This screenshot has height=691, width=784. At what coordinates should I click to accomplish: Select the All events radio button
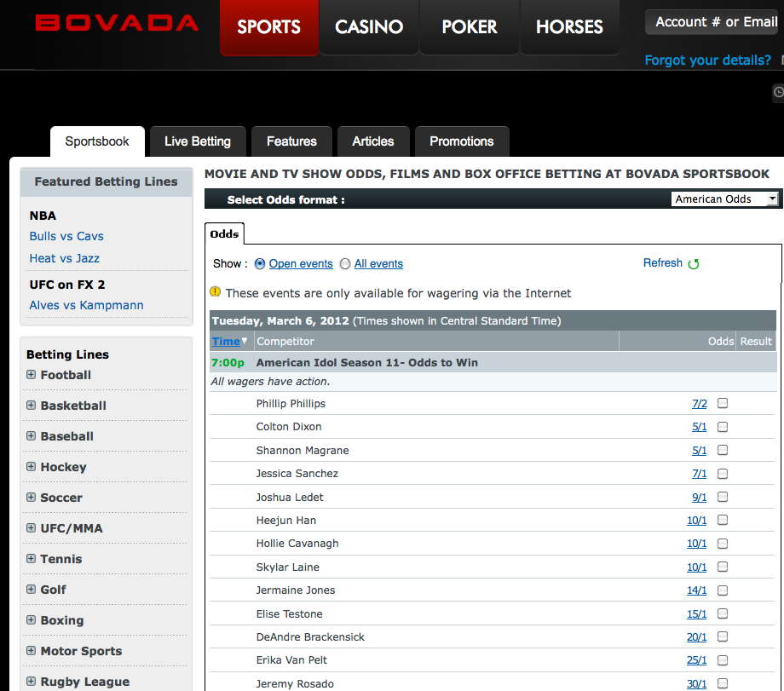tap(345, 263)
